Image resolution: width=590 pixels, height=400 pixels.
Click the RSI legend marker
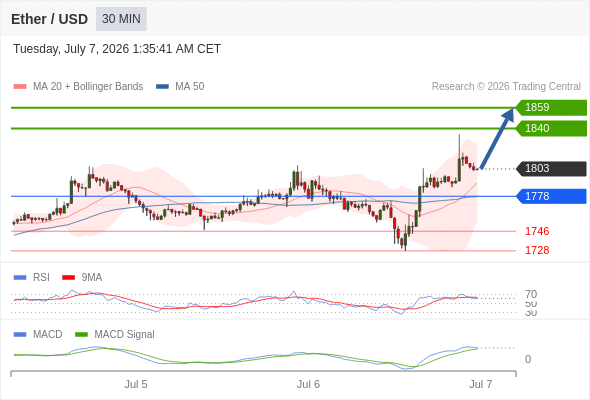[x=20, y=278]
